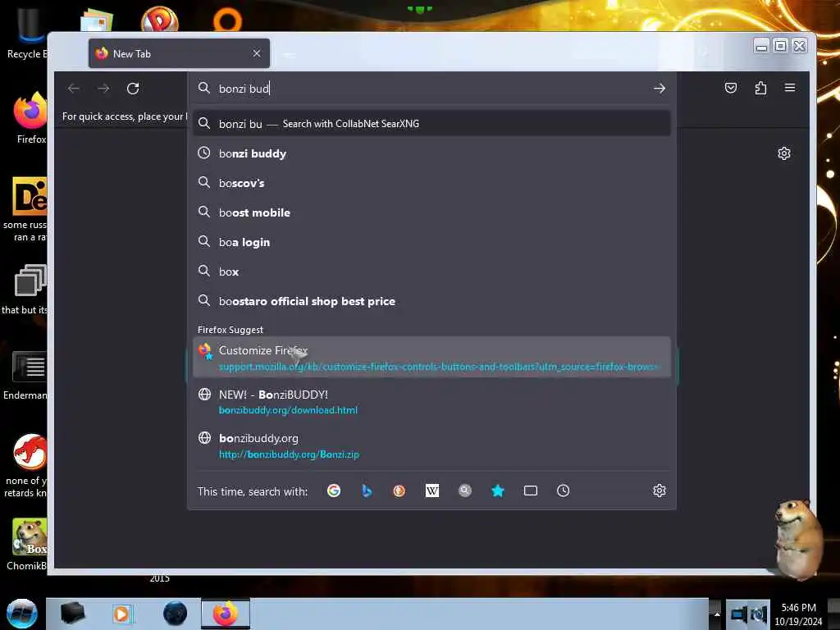840x630 pixels.
Task: Open the Firefox hamburger menu
Action: (790, 88)
